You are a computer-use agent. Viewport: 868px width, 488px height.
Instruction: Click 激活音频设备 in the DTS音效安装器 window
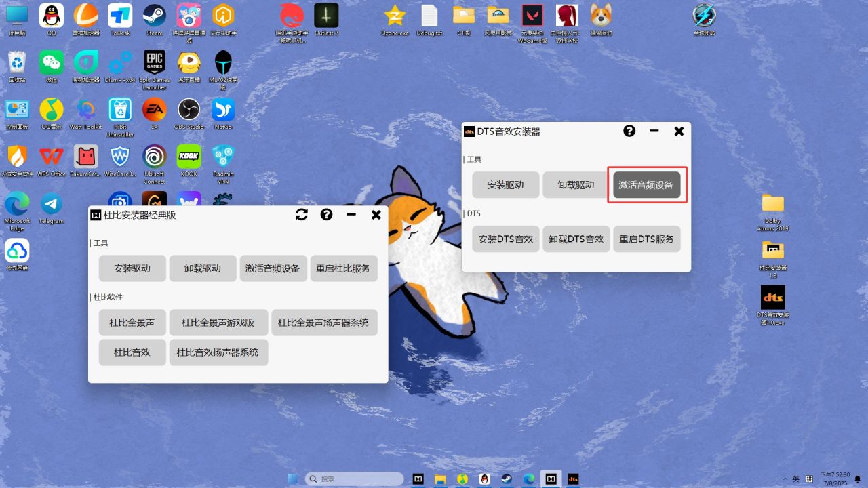[x=647, y=185]
